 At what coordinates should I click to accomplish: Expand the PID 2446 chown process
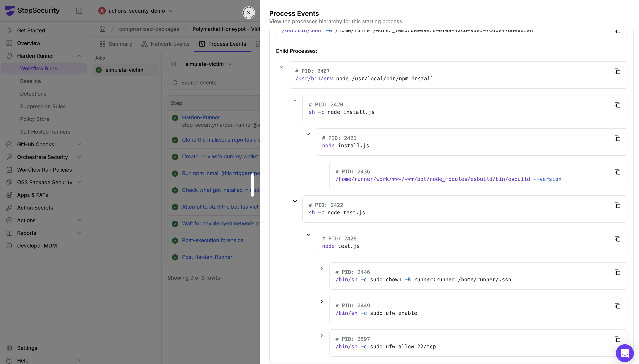322,268
